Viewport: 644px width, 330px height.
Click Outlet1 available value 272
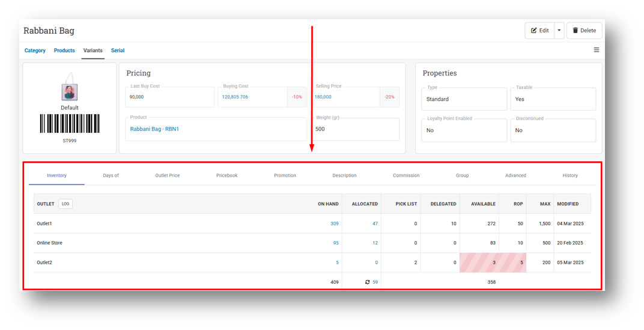[x=491, y=224]
